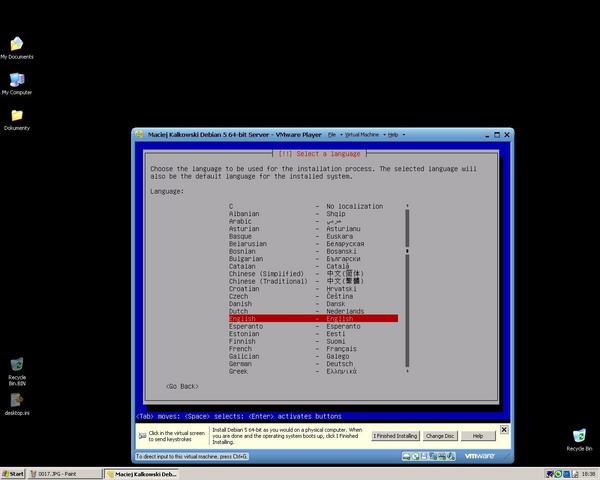Click the scrollbar up arrow in language list
This screenshot has height=480, width=600.
pos(407,206)
